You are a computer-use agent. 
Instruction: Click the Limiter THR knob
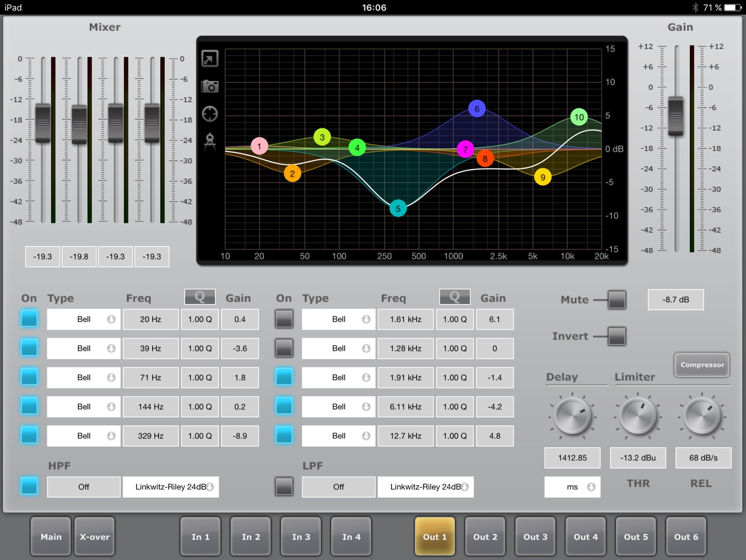point(638,415)
